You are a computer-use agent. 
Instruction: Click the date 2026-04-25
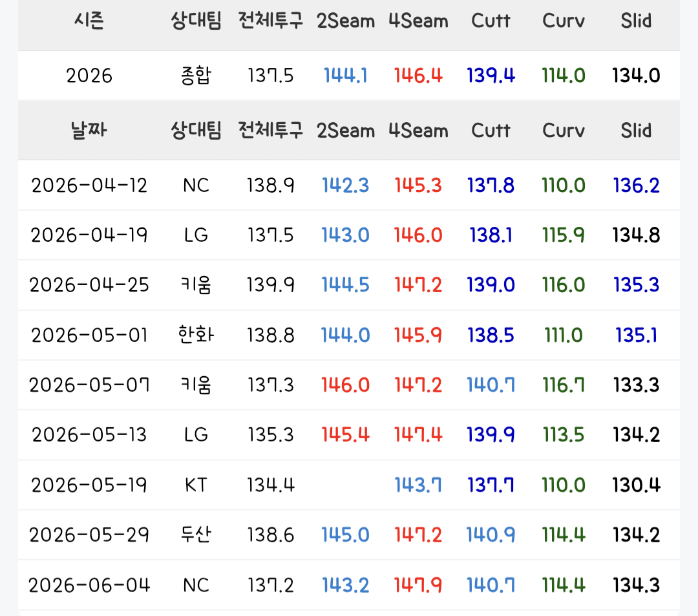pyautogui.click(x=89, y=285)
